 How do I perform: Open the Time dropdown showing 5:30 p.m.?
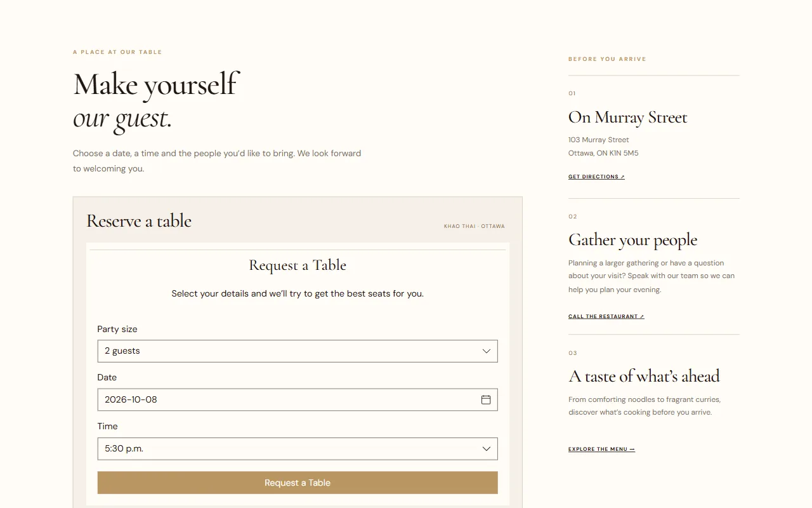(x=298, y=448)
